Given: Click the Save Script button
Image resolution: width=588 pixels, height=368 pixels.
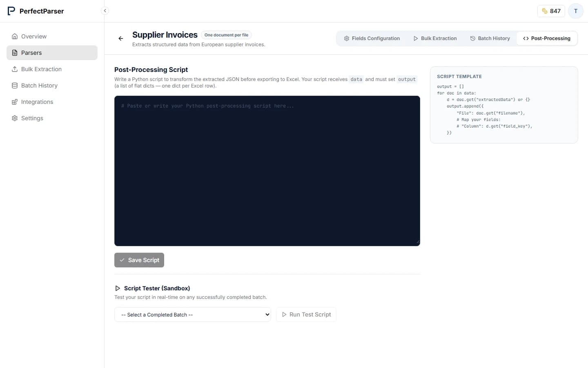Looking at the screenshot, I should coord(139,260).
